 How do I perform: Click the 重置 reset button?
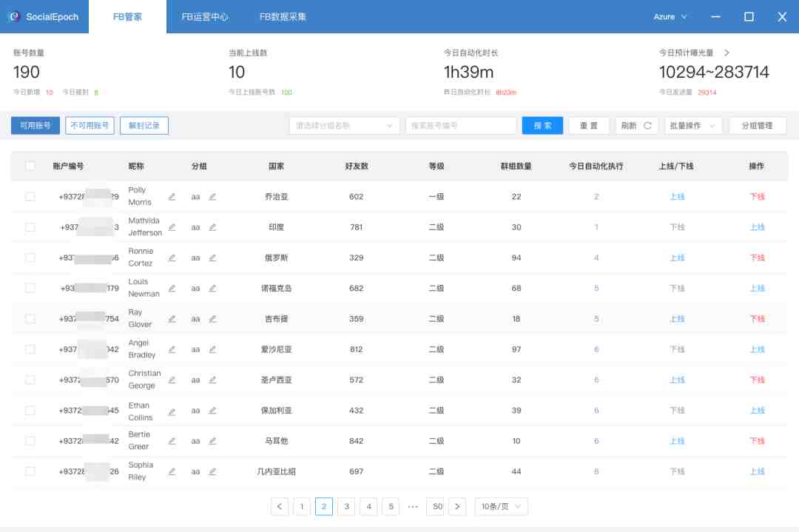coord(589,126)
